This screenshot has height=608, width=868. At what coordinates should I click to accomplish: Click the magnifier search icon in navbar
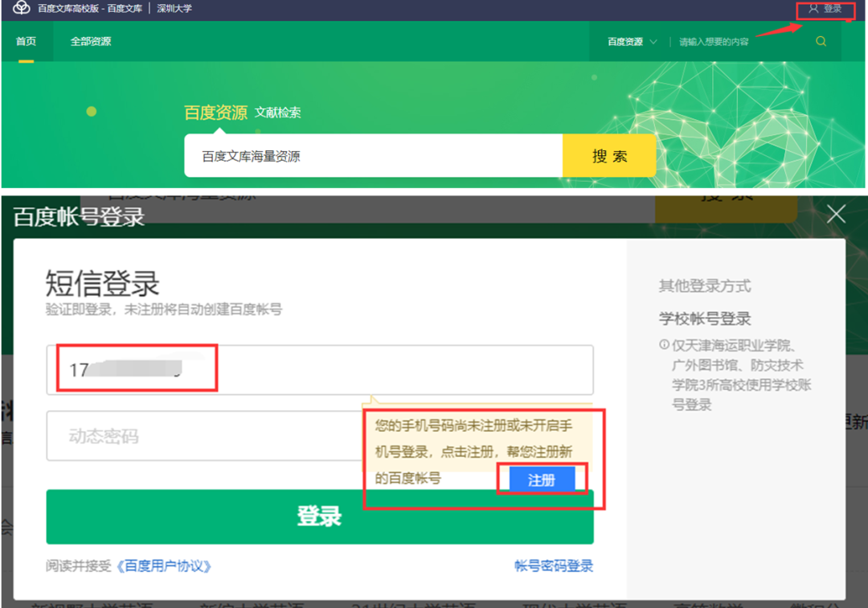820,40
